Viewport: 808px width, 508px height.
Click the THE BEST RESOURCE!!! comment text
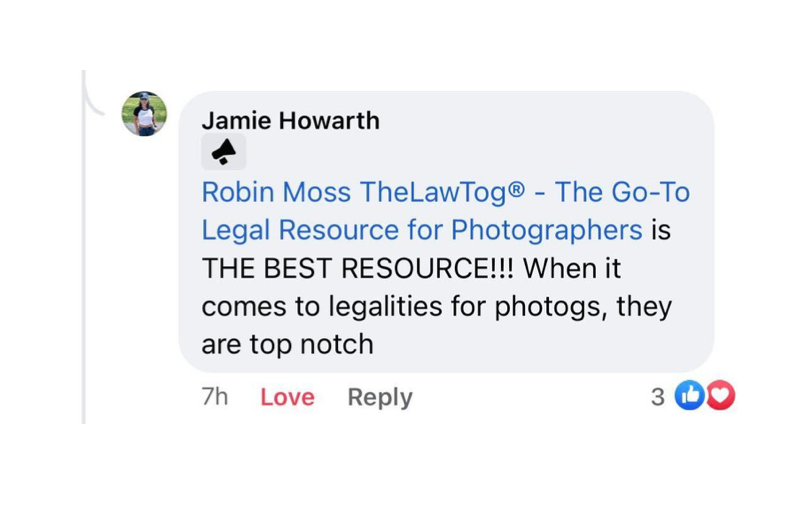[358, 268]
